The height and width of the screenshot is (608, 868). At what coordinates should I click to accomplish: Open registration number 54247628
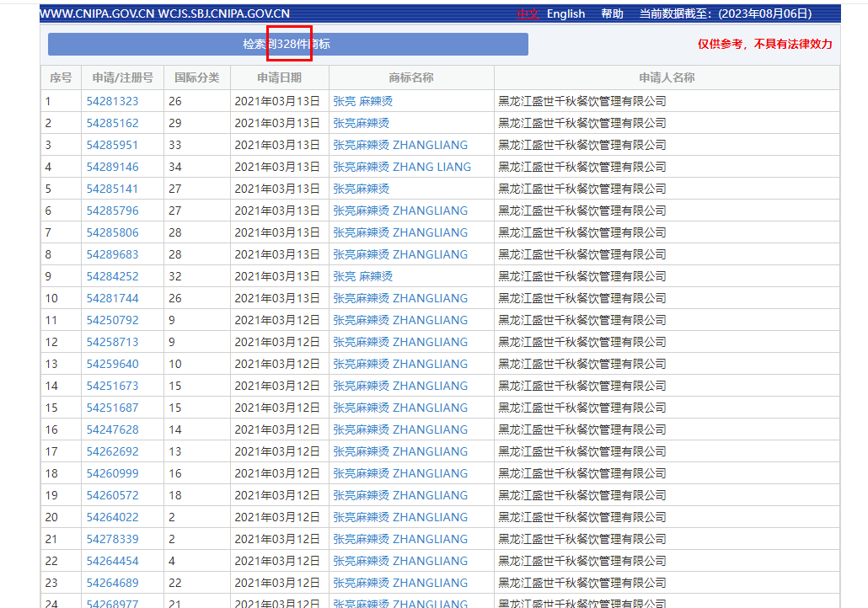point(112,429)
